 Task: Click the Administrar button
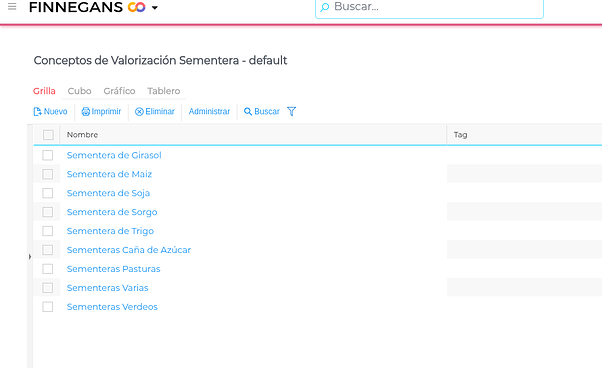[209, 112]
